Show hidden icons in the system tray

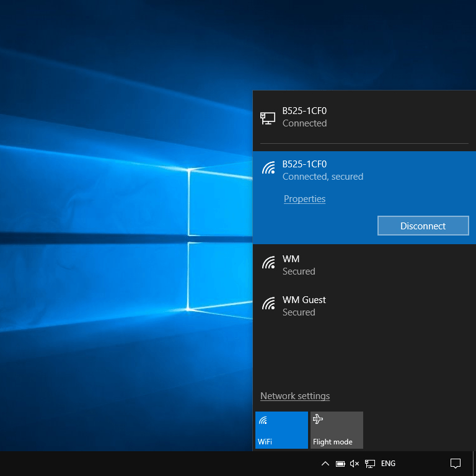pos(325,464)
